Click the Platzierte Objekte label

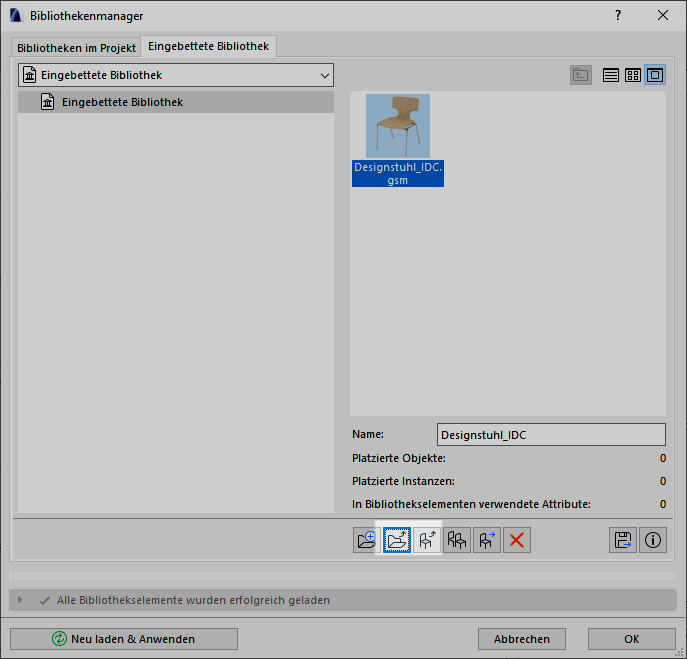399,458
